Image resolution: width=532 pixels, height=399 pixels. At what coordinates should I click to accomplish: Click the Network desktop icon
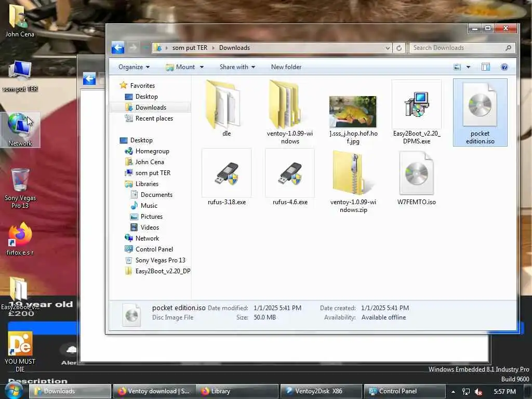pos(20,129)
